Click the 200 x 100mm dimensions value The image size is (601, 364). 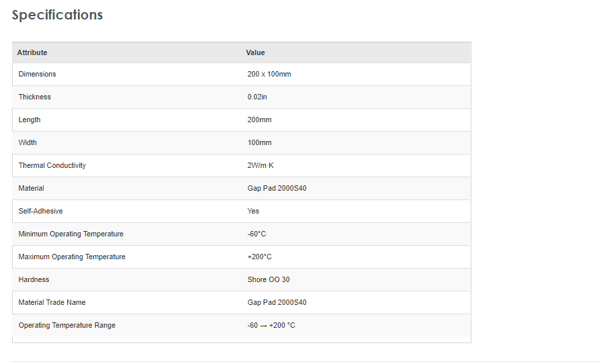pos(269,74)
